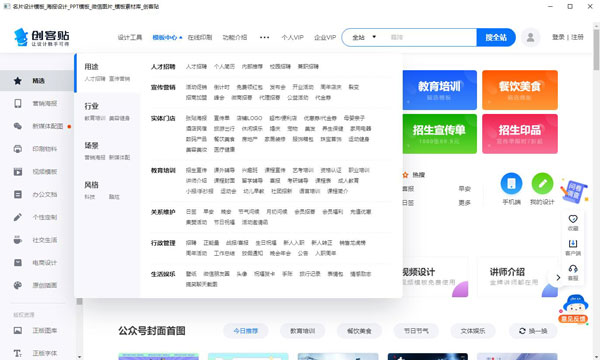Open 正版图库 image icon in sidebar
Image resolution: width=600 pixels, height=360 pixels.
pyautogui.click(x=18, y=330)
